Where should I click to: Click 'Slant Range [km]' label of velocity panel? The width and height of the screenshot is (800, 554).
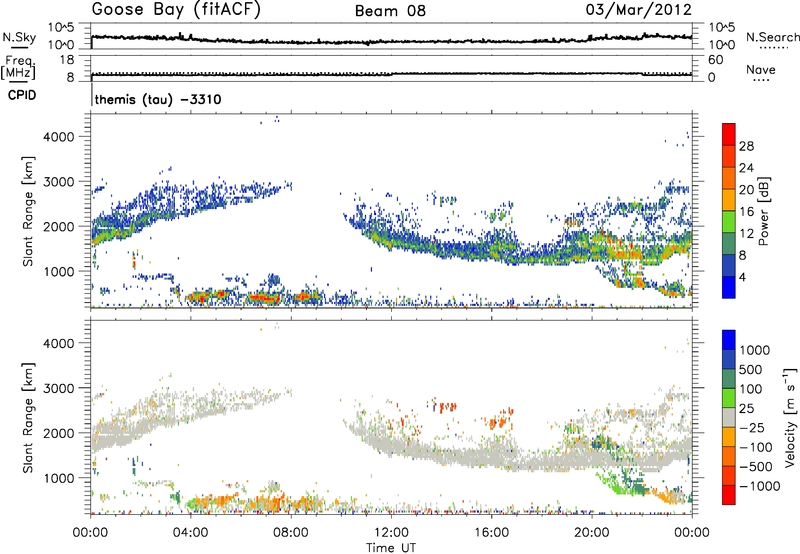[28, 417]
